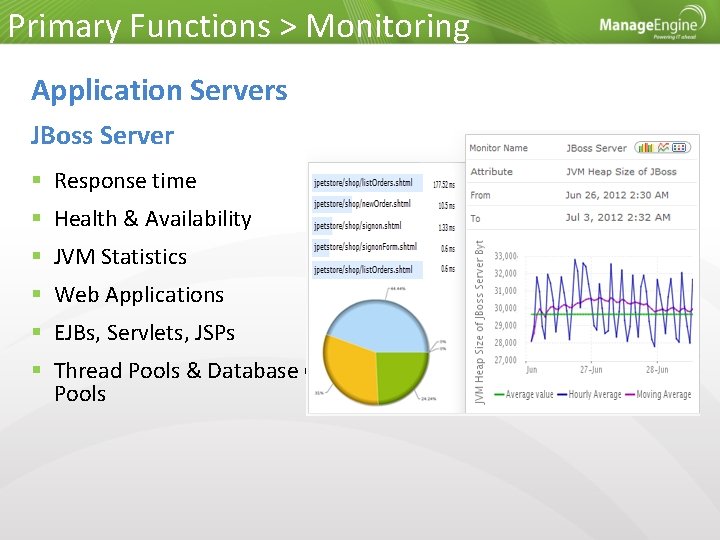The height and width of the screenshot is (540, 720).
Task: Click the 10.5 ms response value
Action: (x=446, y=206)
